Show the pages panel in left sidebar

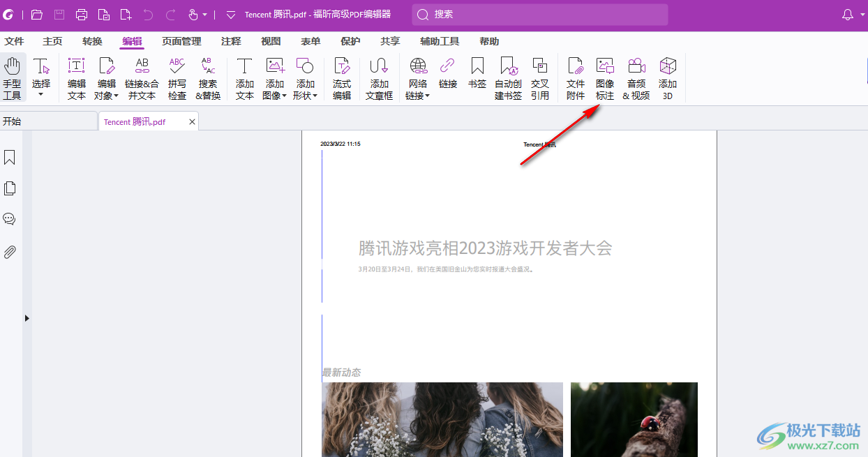pos(10,188)
